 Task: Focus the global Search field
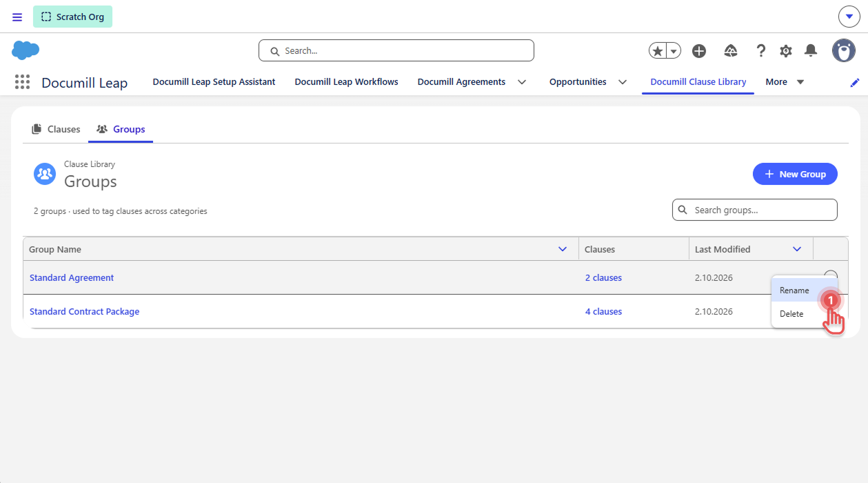pyautogui.click(x=396, y=50)
